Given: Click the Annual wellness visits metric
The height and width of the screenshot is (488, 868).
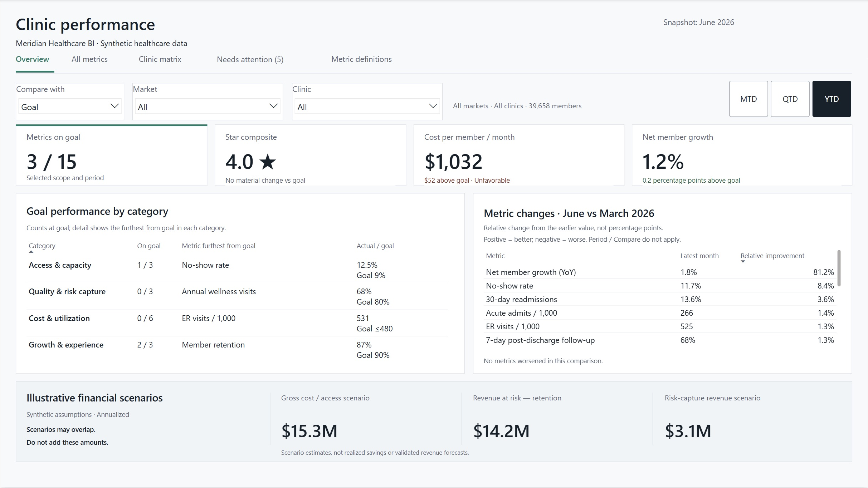Looking at the screenshot, I should 219,292.
